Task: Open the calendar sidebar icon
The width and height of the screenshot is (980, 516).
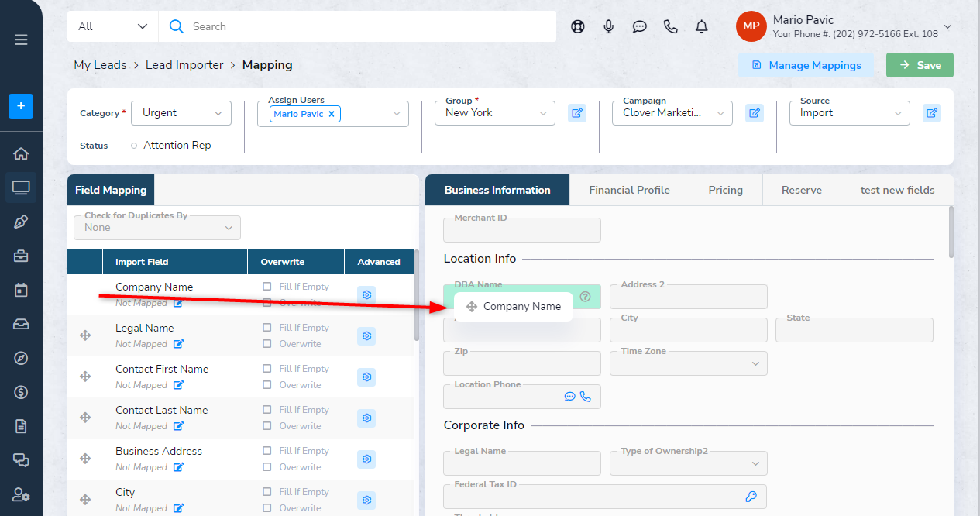Action: 21,290
